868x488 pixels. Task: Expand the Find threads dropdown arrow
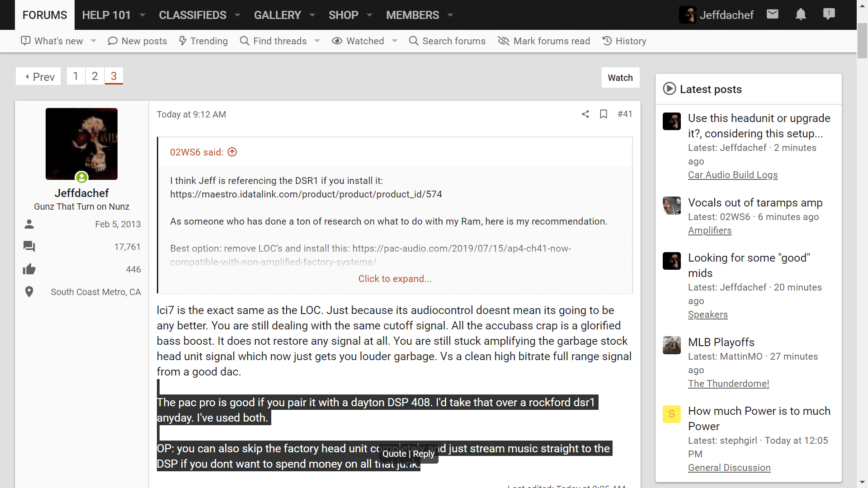tap(317, 41)
